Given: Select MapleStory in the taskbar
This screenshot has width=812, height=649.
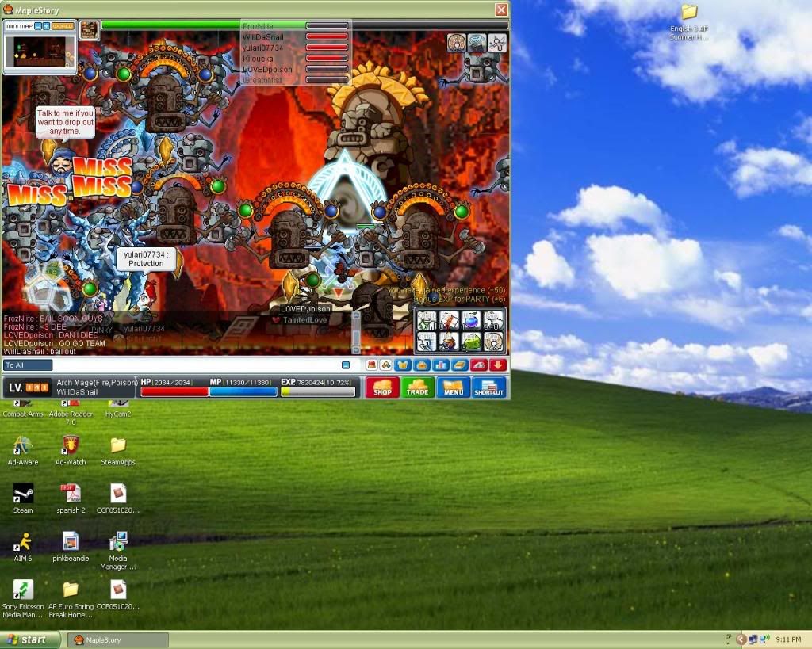Looking at the screenshot, I should coord(118,640).
